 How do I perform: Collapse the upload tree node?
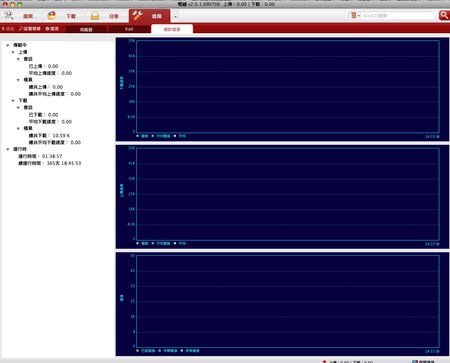click(x=13, y=52)
